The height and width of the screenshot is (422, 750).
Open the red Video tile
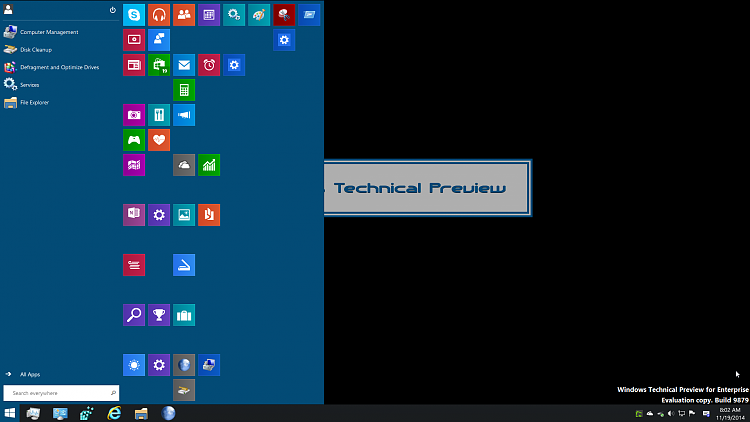click(134, 40)
